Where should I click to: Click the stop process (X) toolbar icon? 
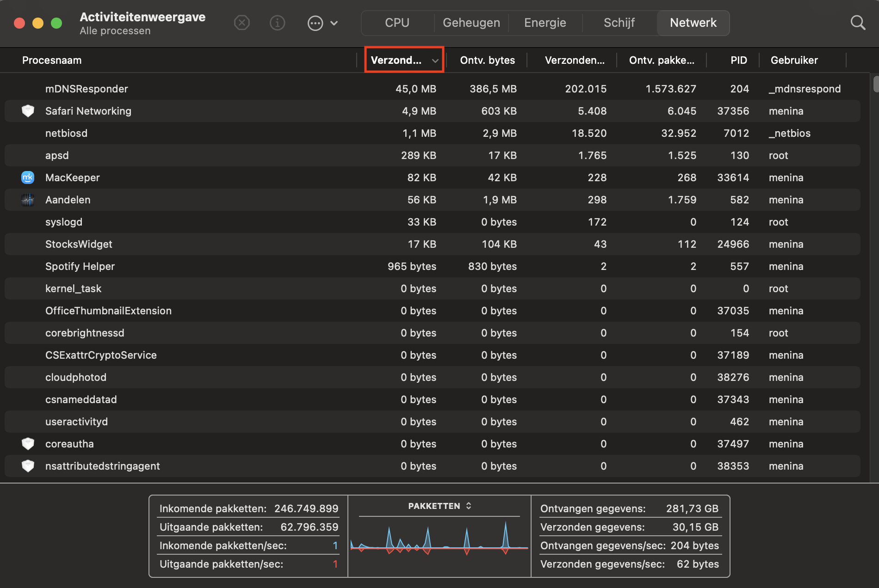point(241,23)
